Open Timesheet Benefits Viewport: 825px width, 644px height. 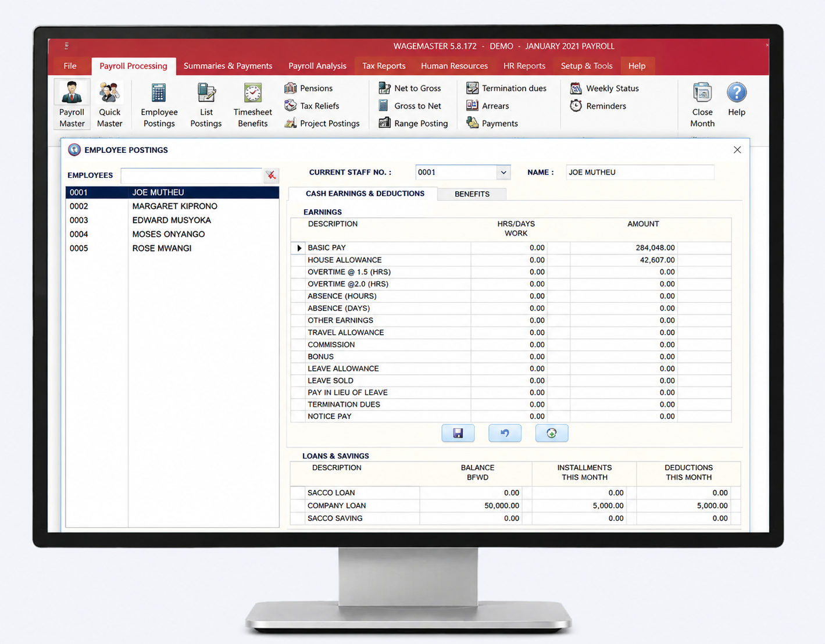click(252, 105)
